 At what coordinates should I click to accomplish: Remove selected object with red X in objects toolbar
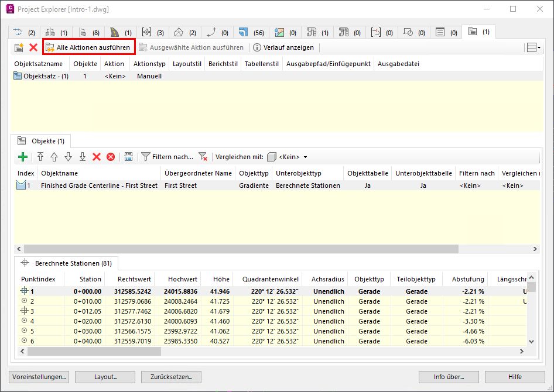coord(97,157)
